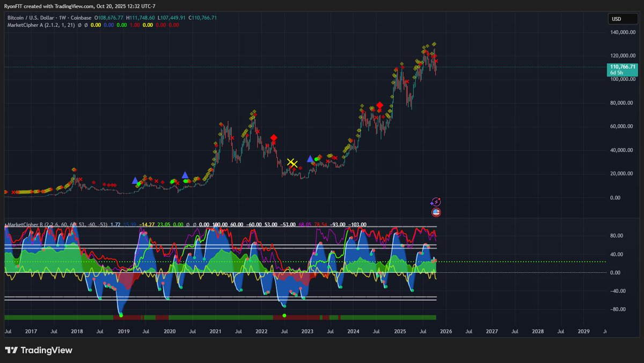Click the 2027 label on the time axis

(x=492, y=332)
